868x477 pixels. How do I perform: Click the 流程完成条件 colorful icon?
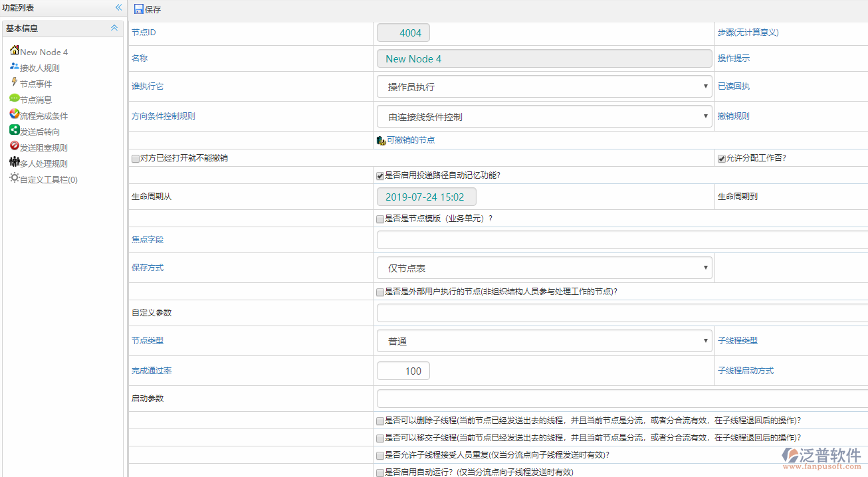coord(14,114)
